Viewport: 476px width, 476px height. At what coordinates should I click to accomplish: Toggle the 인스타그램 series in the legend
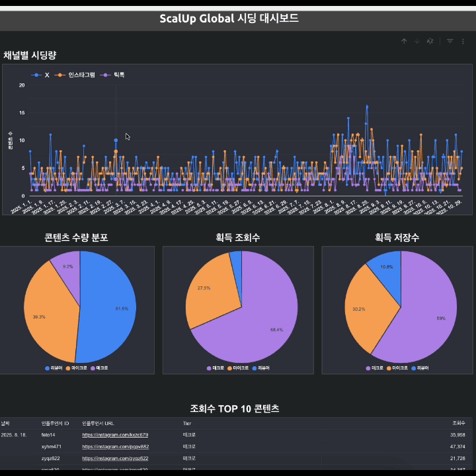pyautogui.click(x=75, y=75)
